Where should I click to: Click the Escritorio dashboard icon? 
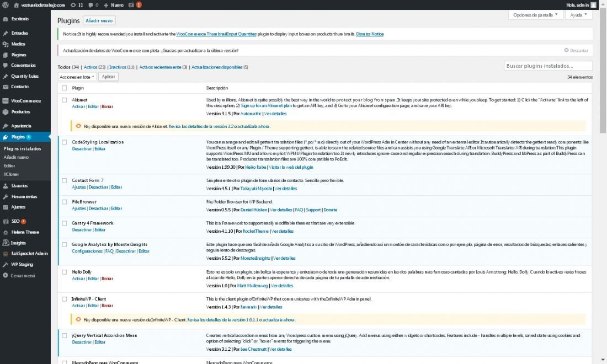[6, 19]
